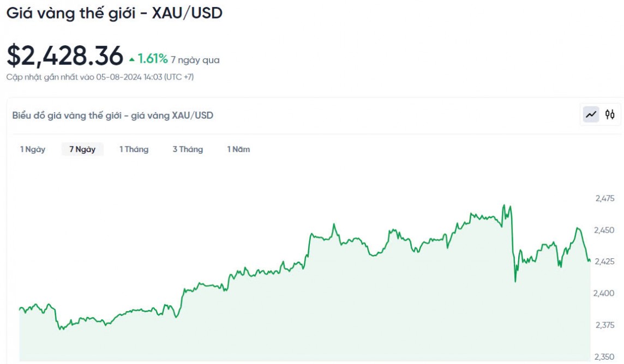Click the 2,400 y-axis label

tap(604, 293)
